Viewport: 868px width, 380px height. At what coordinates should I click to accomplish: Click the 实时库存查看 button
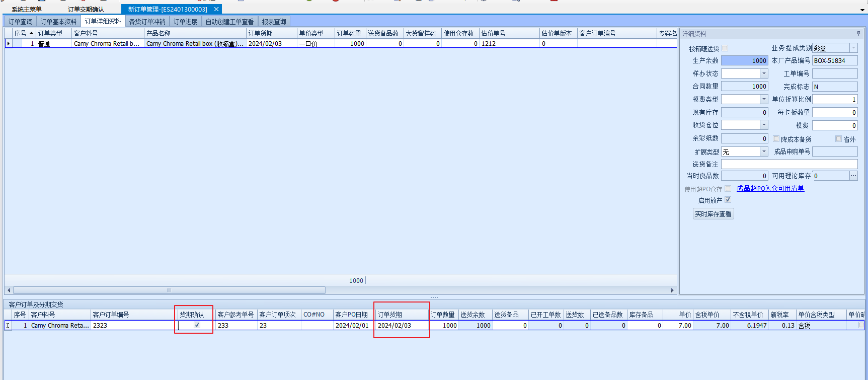coord(713,214)
